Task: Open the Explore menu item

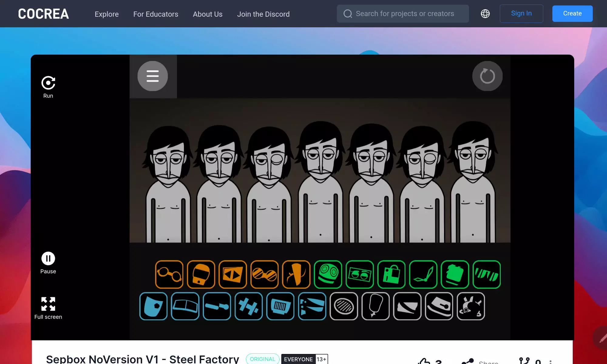Action: pos(107,14)
